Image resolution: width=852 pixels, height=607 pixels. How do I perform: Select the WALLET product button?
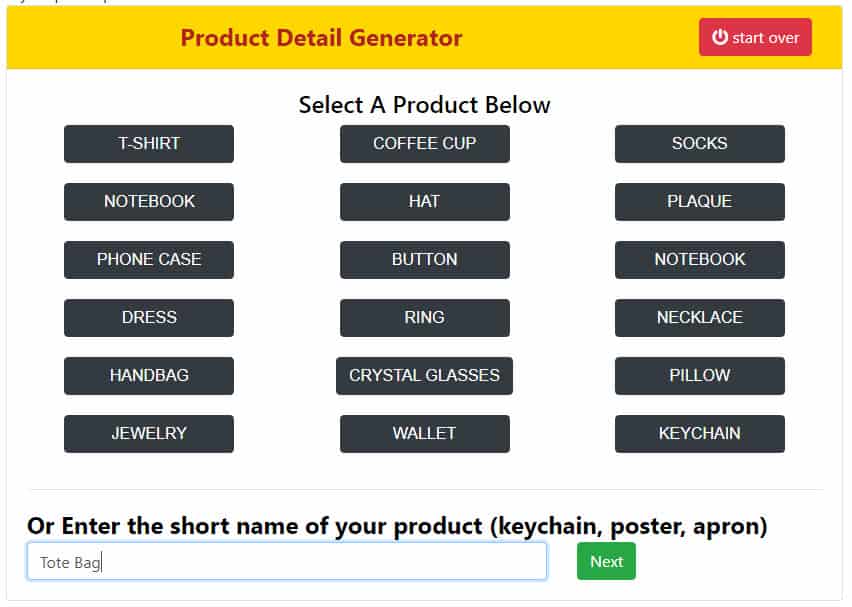[425, 434]
